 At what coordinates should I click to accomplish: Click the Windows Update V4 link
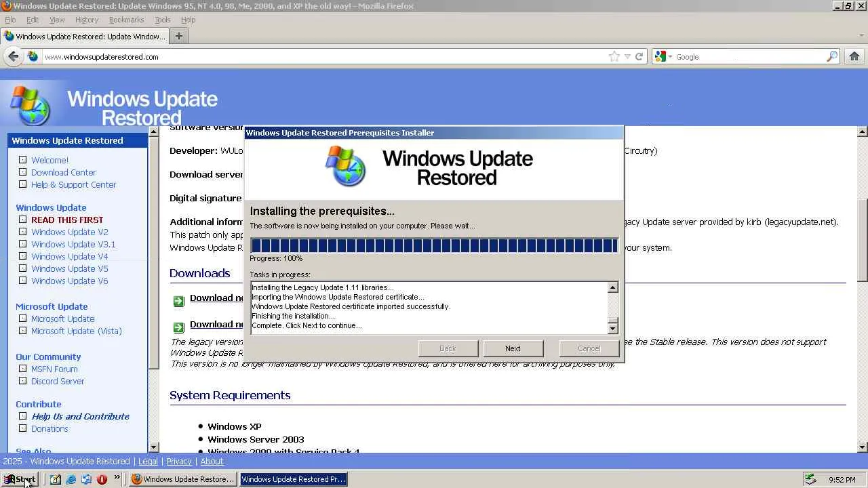[69, 256]
